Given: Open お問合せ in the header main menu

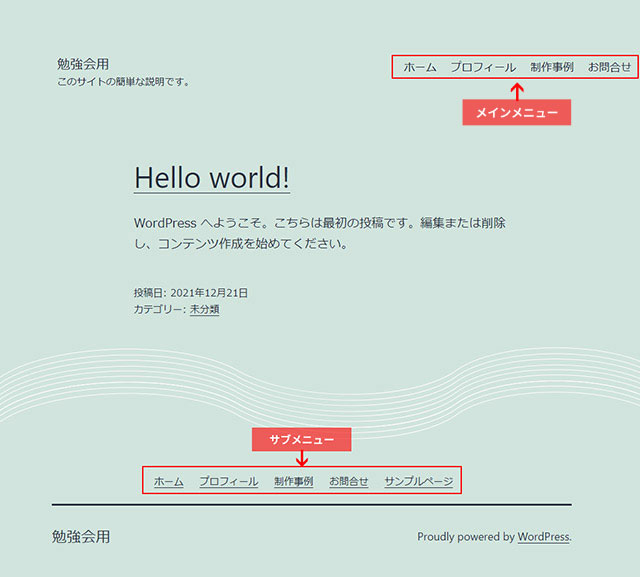Looking at the screenshot, I should [609, 67].
